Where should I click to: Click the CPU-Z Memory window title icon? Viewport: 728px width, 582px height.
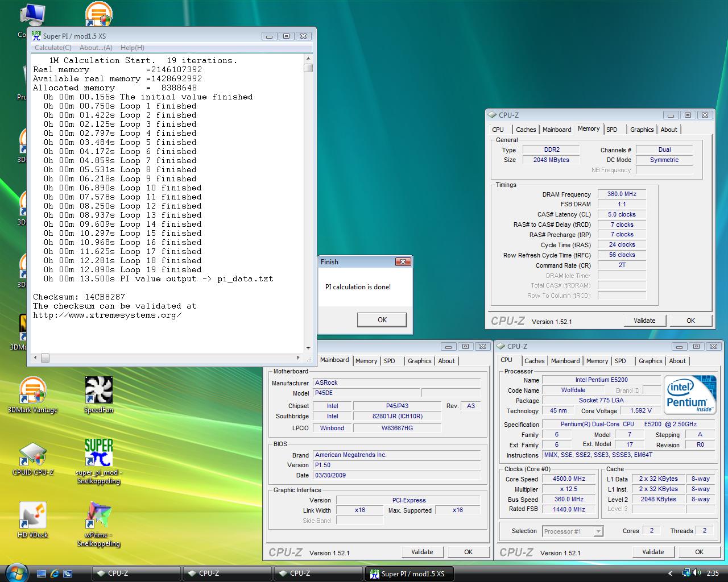[x=493, y=115]
